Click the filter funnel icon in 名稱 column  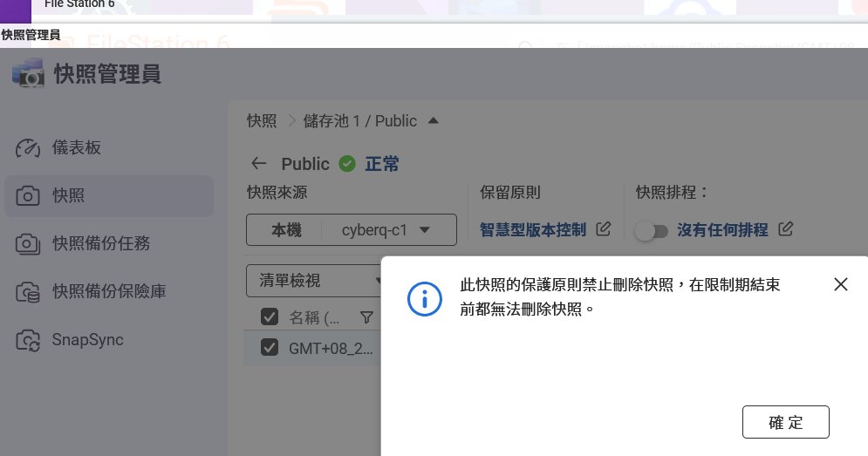366,316
